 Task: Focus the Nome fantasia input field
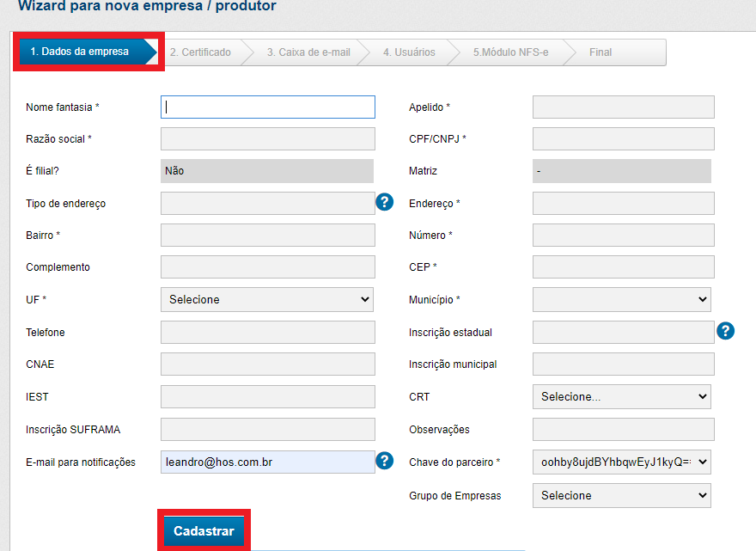[267, 107]
